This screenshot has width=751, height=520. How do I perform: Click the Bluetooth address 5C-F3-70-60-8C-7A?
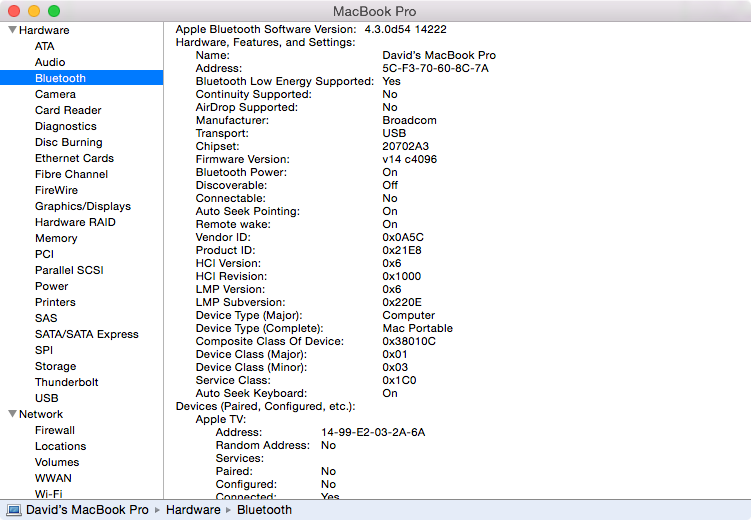click(435, 68)
